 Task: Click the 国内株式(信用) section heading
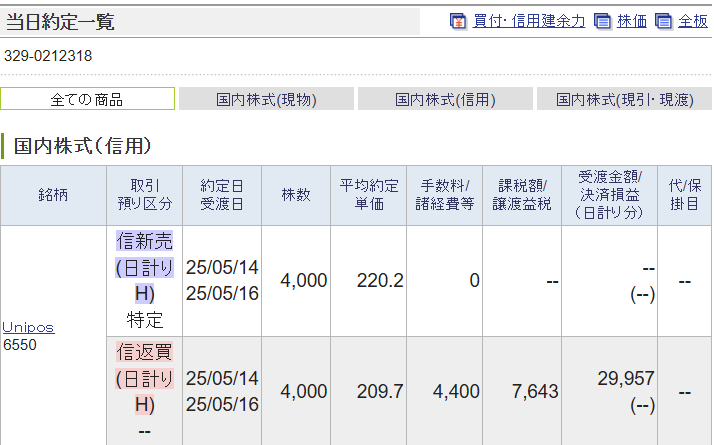(x=82, y=146)
